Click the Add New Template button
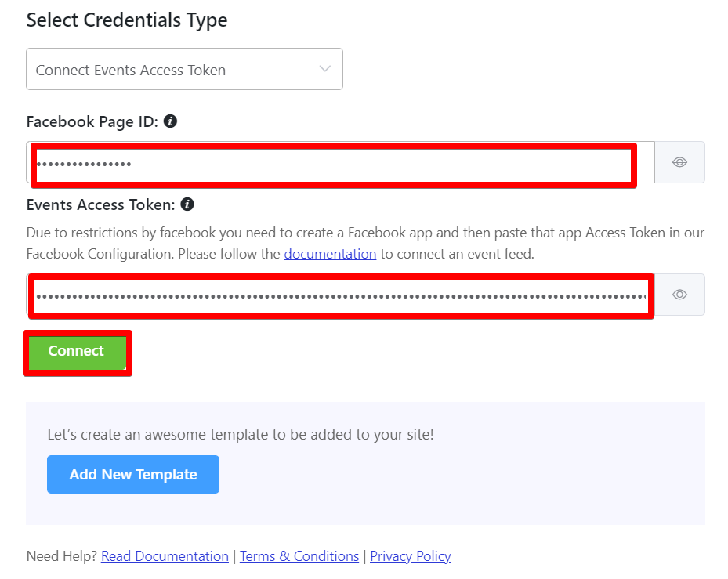The height and width of the screenshot is (579, 728). coord(133,474)
